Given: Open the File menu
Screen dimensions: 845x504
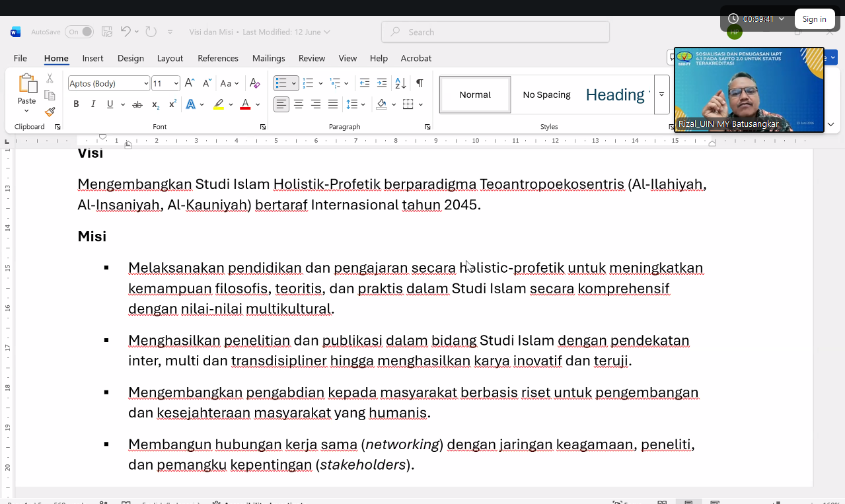Looking at the screenshot, I should [x=20, y=58].
